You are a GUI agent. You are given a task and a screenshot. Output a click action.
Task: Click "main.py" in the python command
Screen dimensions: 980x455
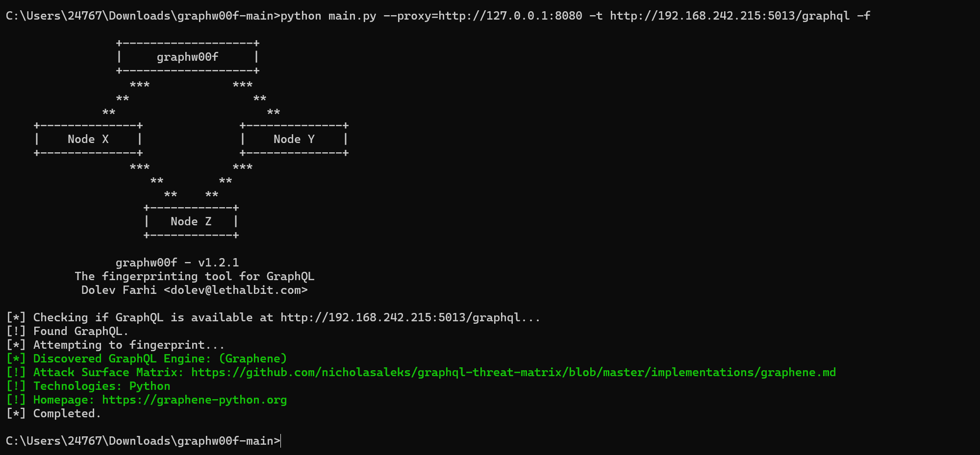[352, 16]
